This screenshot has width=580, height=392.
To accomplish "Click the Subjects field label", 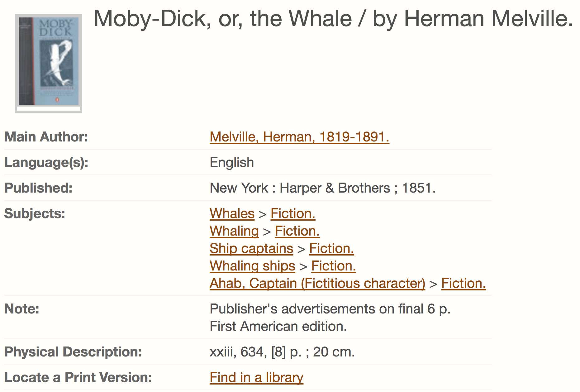I will pos(35,214).
